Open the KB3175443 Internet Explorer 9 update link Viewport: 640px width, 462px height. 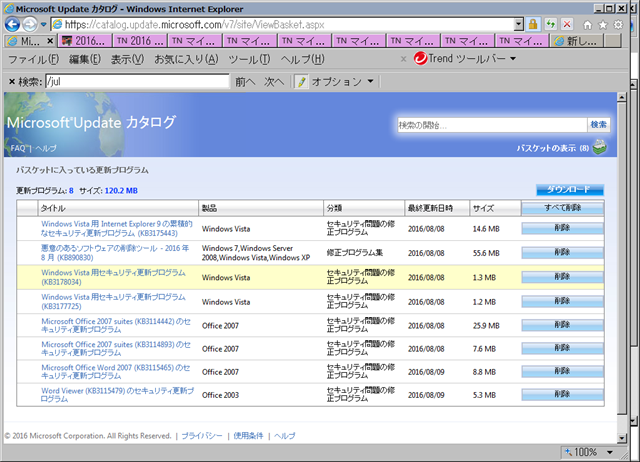point(117,229)
